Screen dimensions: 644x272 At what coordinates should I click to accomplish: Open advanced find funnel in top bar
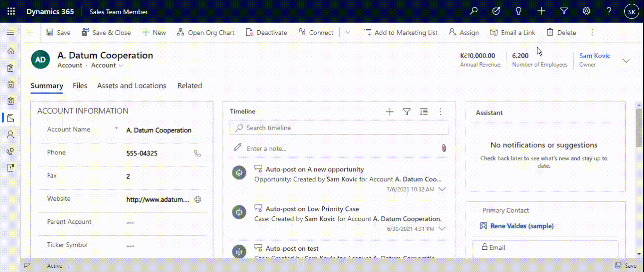564,11
